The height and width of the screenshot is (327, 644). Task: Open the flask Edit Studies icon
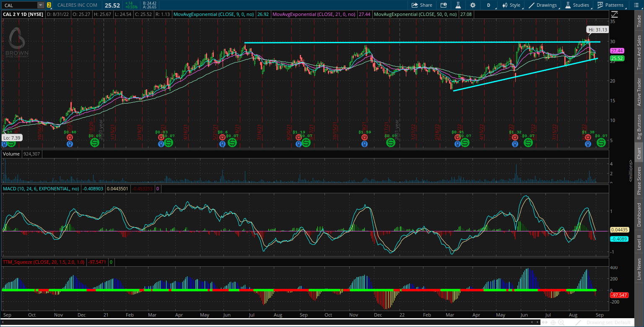458,5
